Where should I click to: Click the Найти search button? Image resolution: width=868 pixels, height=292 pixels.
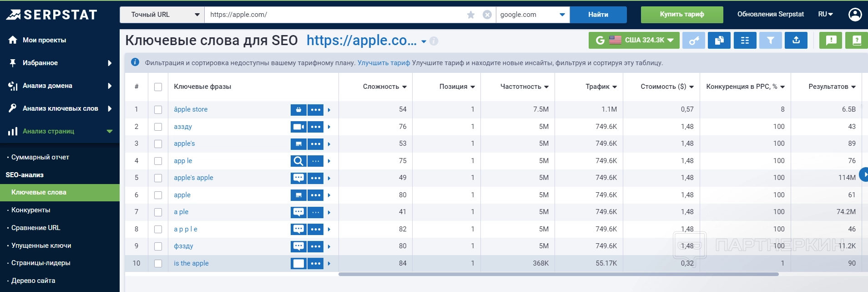click(x=598, y=15)
